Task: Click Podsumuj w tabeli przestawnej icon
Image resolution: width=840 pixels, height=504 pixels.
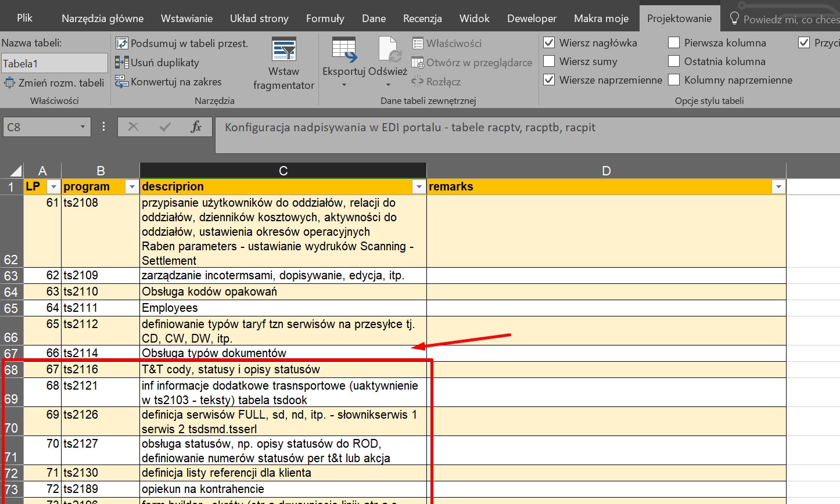Action: click(122, 44)
